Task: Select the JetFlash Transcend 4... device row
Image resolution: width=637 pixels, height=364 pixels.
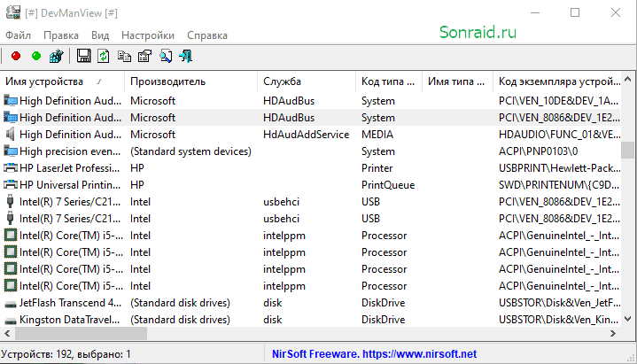Action: pyautogui.click(x=311, y=303)
